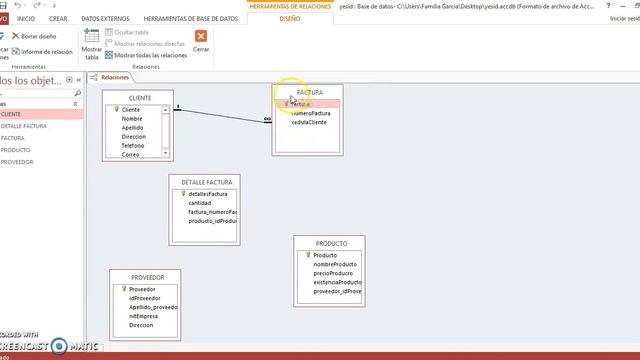Image resolution: width=640 pixels, height=360 pixels.
Task: Open quick access toolbar customize dropdown
Action: [x=54, y=6]
